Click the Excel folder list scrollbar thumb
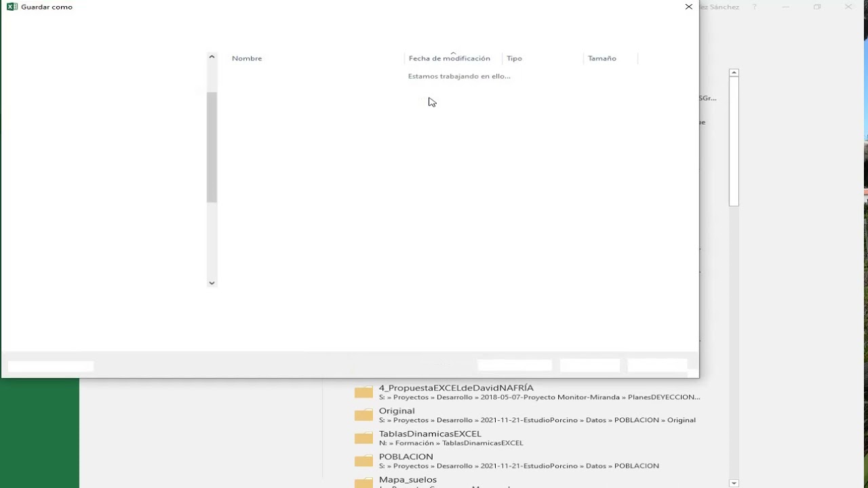This screenshot has width=868, height=488. click(x=734, y=142)
